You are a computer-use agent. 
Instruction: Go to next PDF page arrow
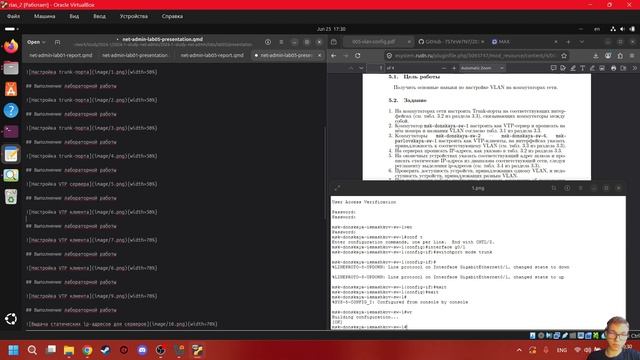point(361,68)
